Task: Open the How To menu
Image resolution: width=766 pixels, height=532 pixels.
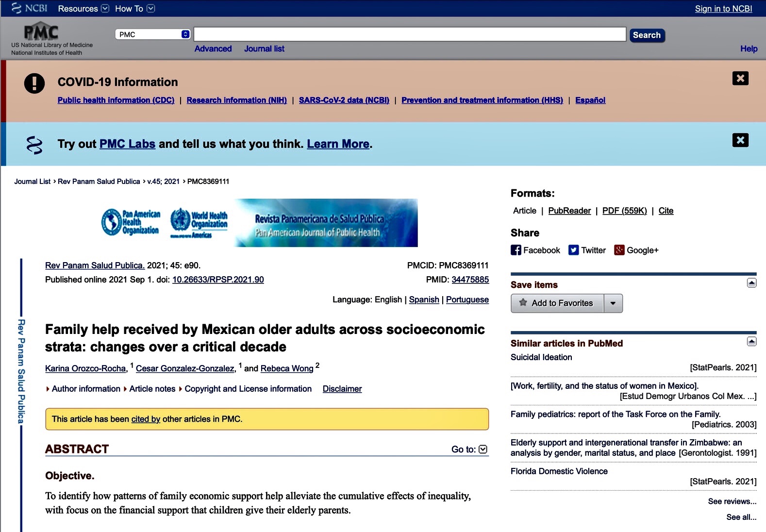Action: [x=134, y=9]
